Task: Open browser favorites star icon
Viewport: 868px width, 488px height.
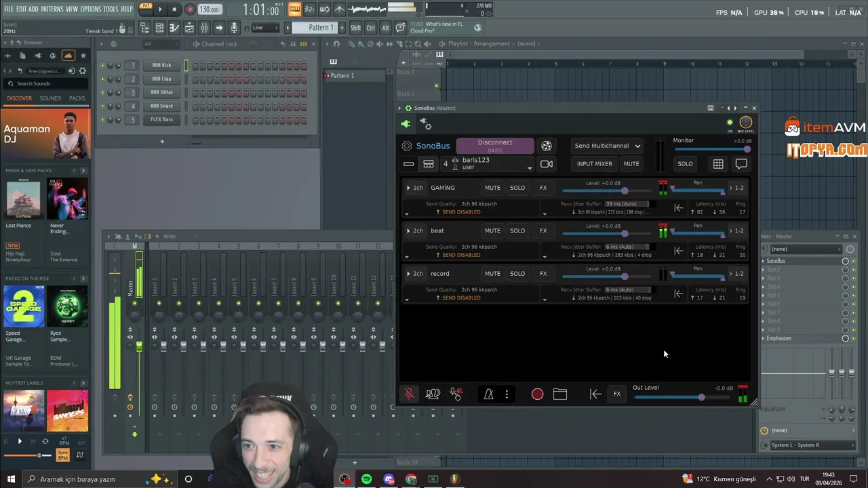Action: (83, 56)
